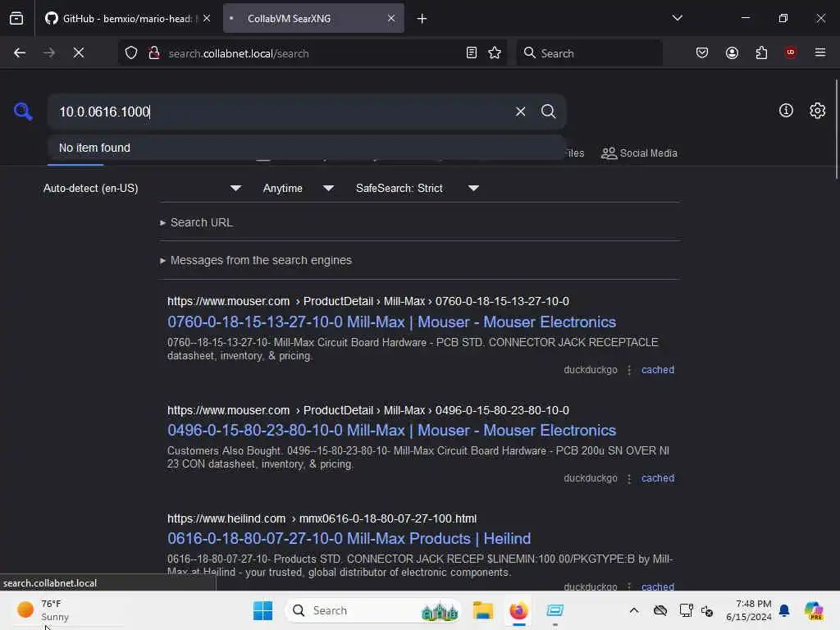Select the Social Media category
This screenshot has width=840, height=630.
click(x=639, y=153)
